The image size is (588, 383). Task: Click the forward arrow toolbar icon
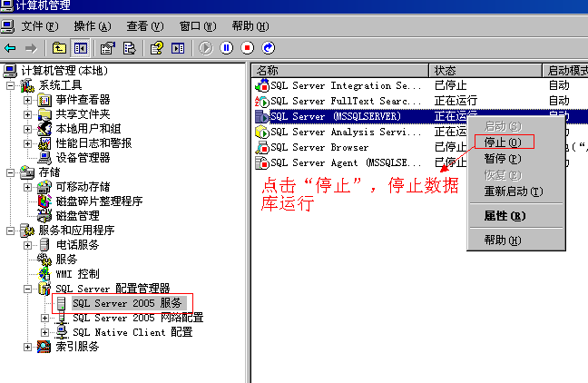31,48
